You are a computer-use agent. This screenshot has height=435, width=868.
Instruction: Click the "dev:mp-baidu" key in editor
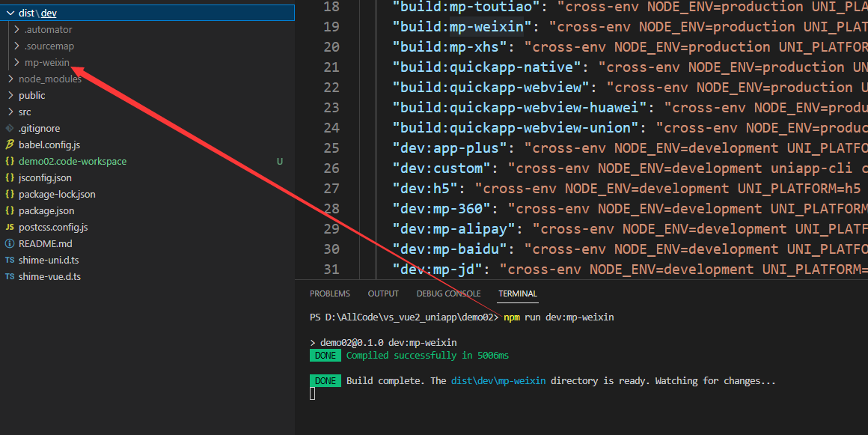(x=450, y=249)
